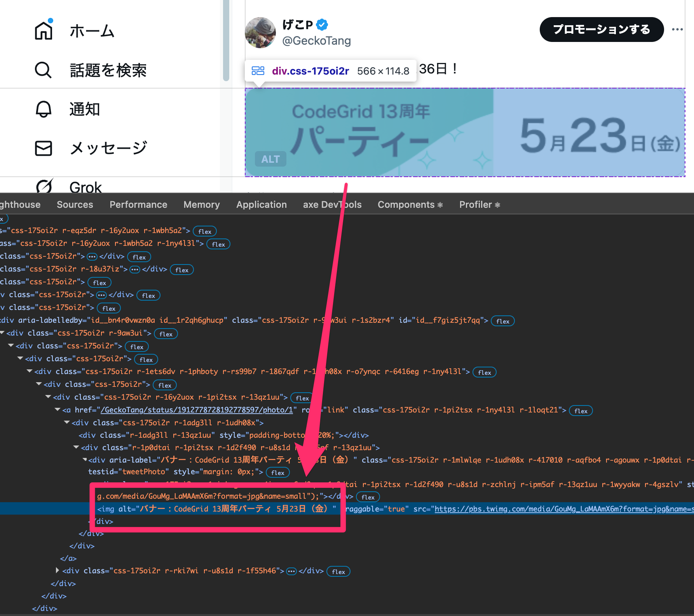Collapse the div with class r-9aw3ui

click(x=2, y=333)
